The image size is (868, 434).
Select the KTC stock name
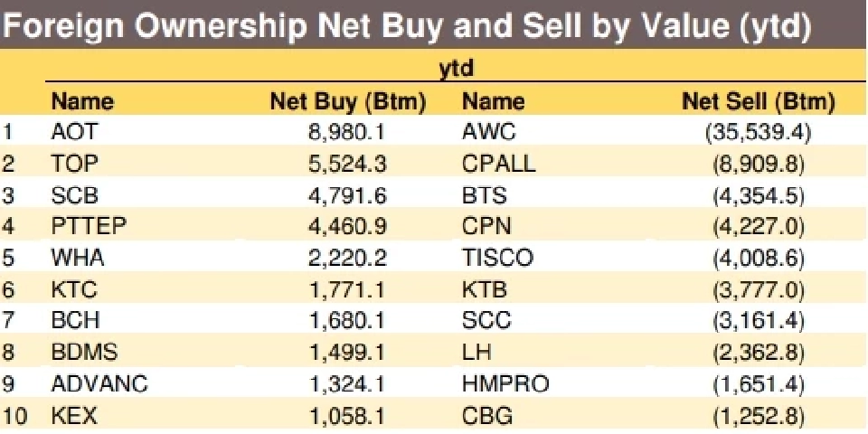[x=75, y=290]
